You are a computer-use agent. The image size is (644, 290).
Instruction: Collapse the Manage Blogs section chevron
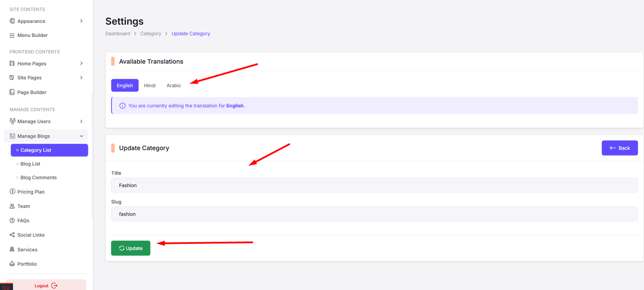(81, 136)
